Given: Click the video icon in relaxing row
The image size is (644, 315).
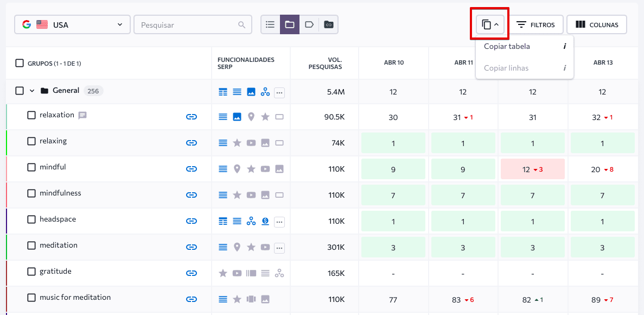Looking at the screenshot, I should click(251, 143).
